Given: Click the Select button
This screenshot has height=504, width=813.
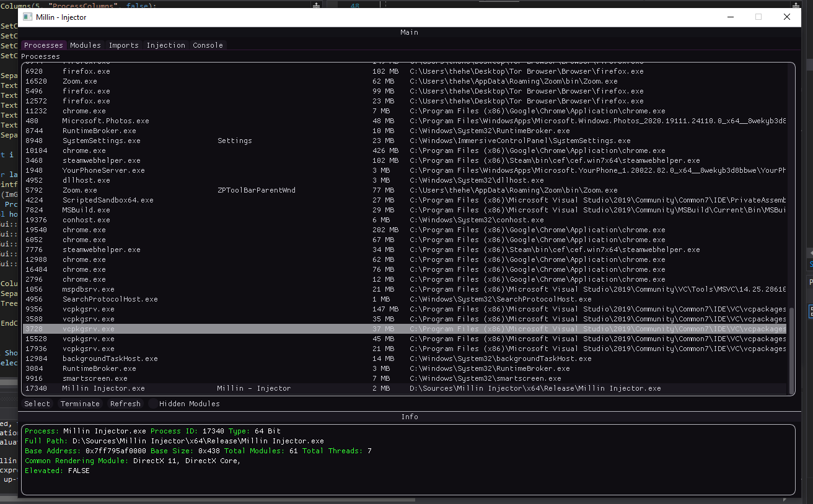Looking at the screenshot, I should pyautogui.click(x=37, y=404).
